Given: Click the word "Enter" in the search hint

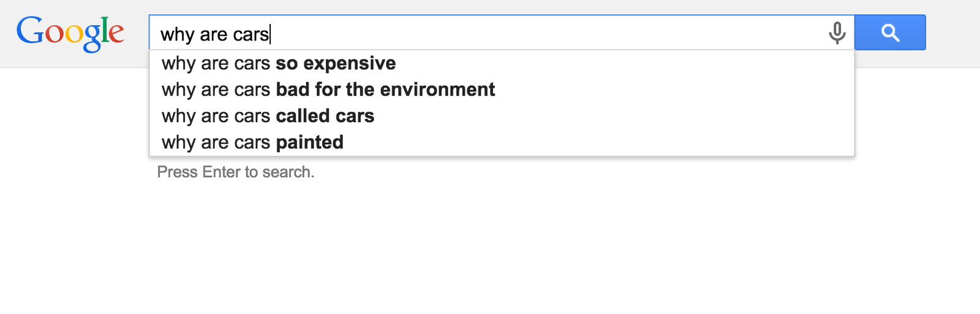Looking at the screenshot, I should [222, 172].
